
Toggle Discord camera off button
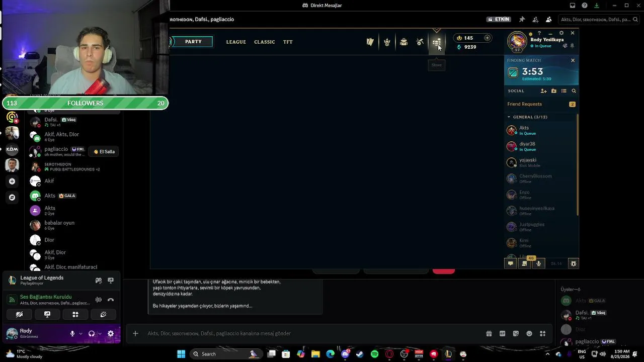(x=19, y=314)
